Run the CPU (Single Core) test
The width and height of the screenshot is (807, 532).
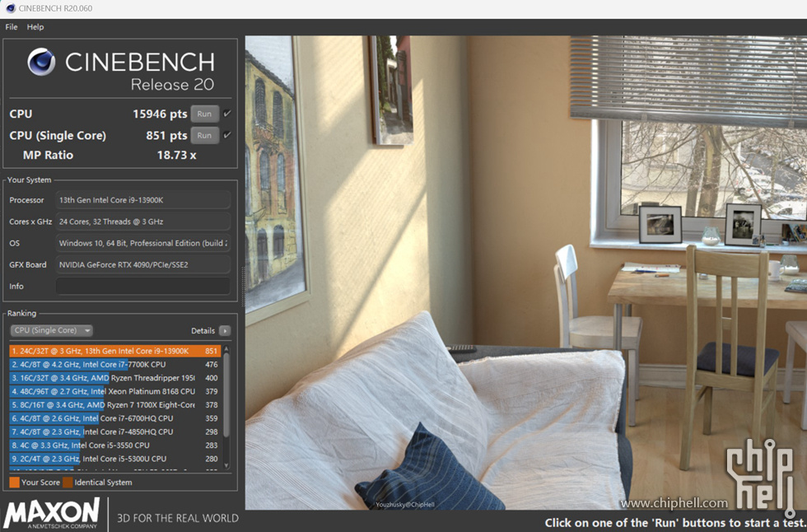[204, 135]
